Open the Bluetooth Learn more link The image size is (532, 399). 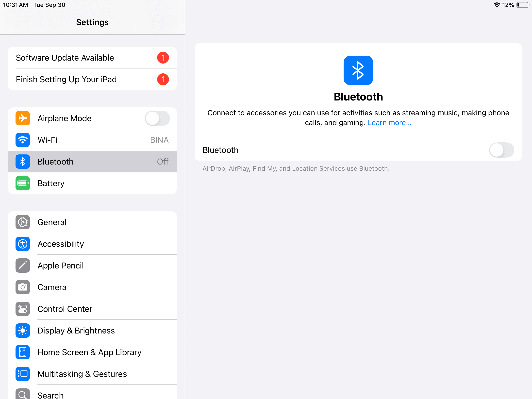click(390, 123)
